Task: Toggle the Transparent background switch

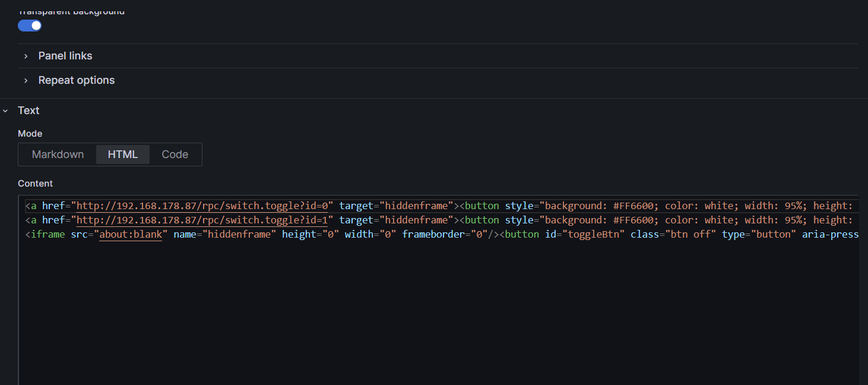Action: pos(30,26)
